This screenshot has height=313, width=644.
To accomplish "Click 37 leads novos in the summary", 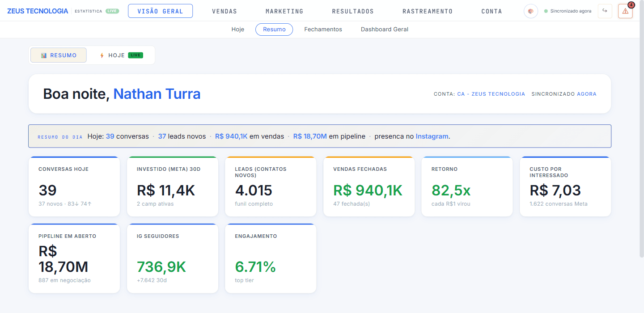I will click(182, 136).
